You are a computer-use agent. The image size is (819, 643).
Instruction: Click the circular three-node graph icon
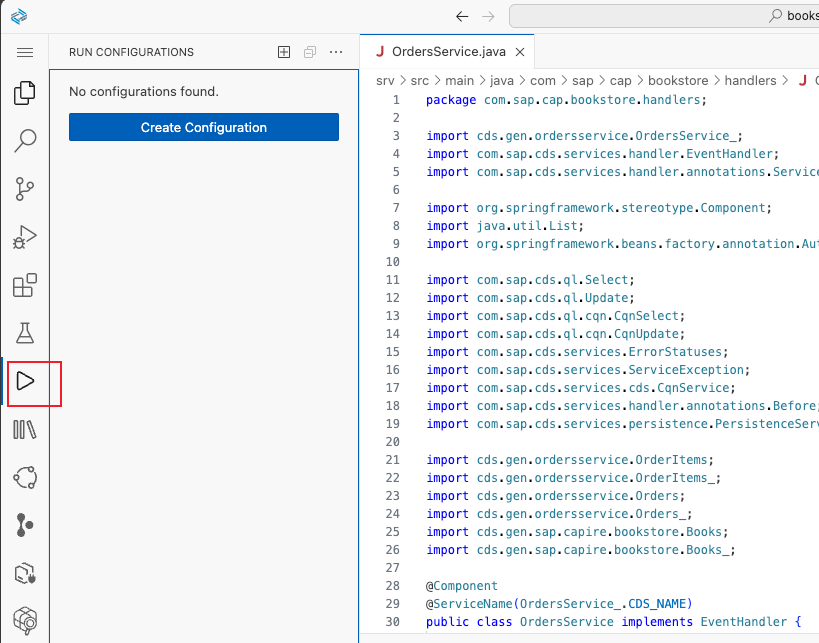[x=25, y=478]
